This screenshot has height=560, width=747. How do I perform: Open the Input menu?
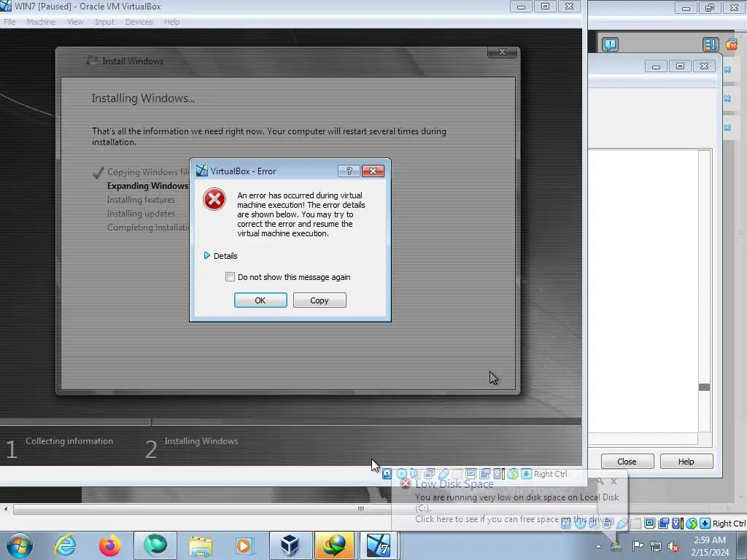pos(104,22)
